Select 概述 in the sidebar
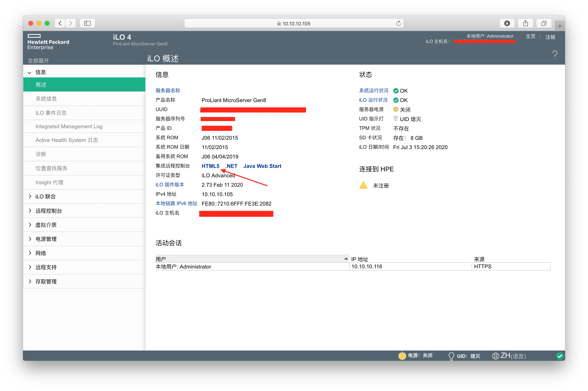This screenshot has width=588, height=391. pyautogui.click(x=84, y=84)
